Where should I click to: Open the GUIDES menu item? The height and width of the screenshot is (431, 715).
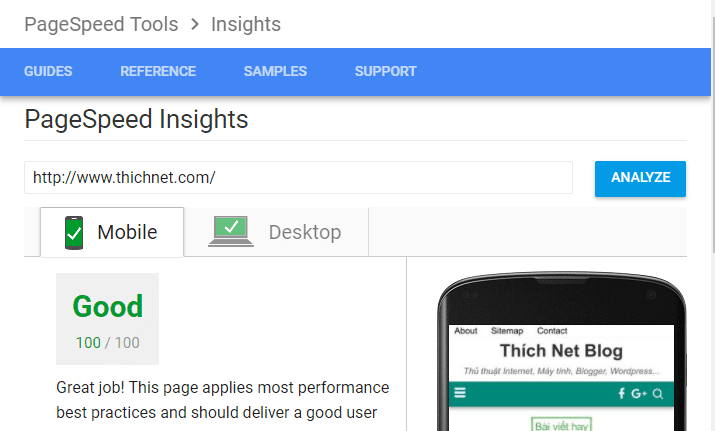48,72
